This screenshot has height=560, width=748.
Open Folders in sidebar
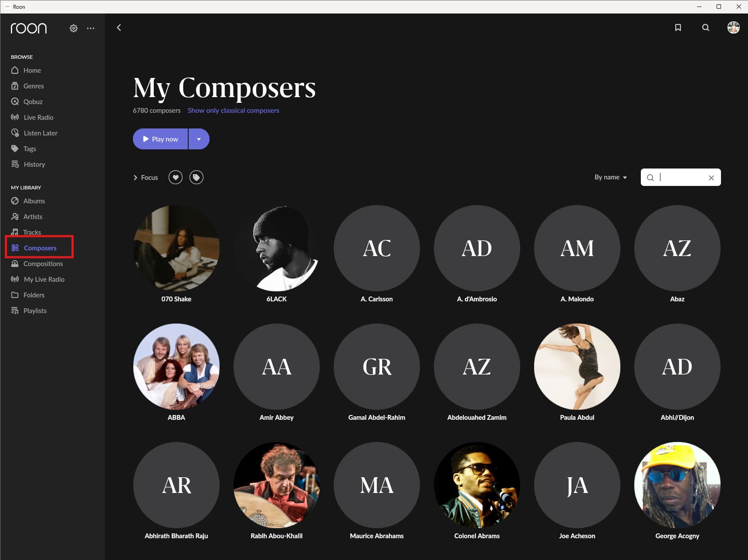28,295
